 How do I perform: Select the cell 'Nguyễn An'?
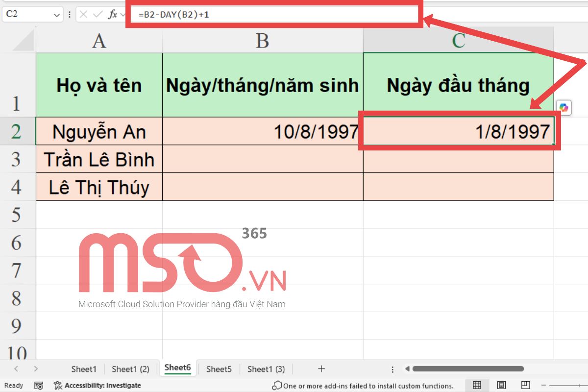tap(99, 131)
